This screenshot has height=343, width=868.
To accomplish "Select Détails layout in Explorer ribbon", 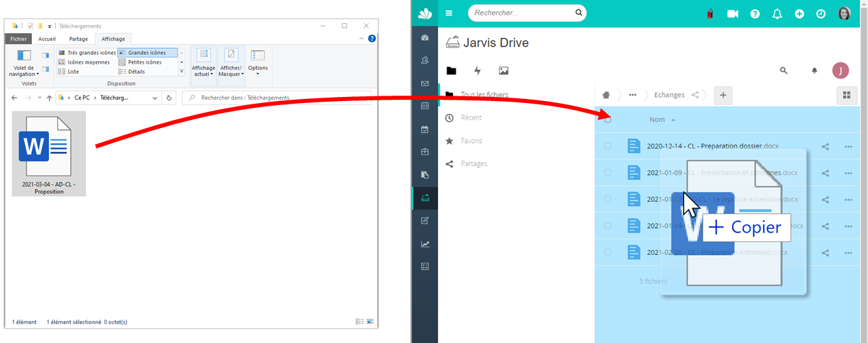I will (132, 72).
